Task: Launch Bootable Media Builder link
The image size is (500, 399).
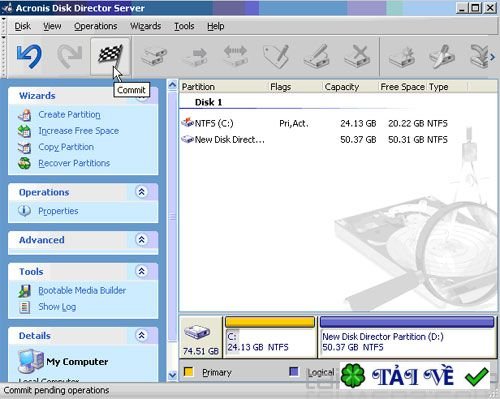Action: click(x=82, y=290)
